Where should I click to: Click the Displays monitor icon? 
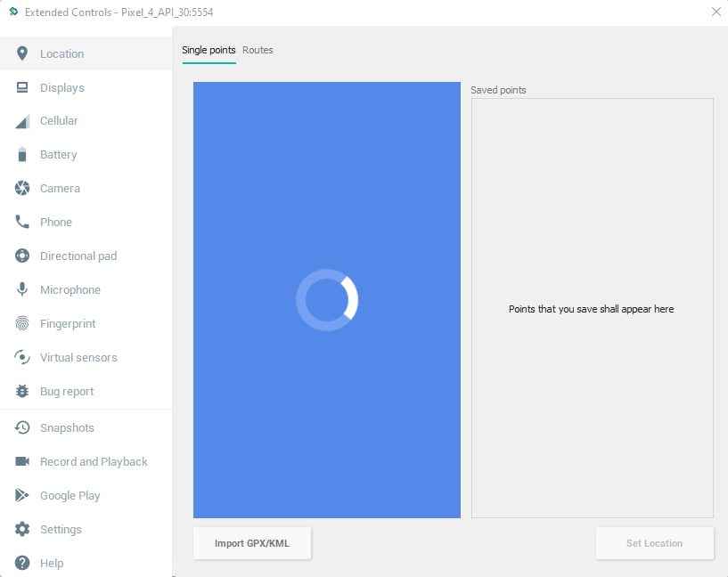click(21, 87)
